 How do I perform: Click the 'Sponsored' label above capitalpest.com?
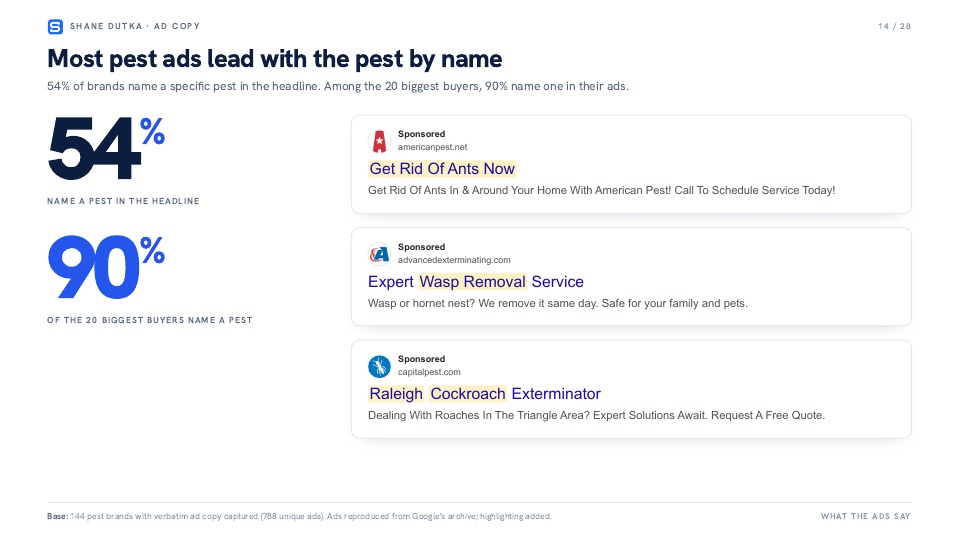[421, 359]
